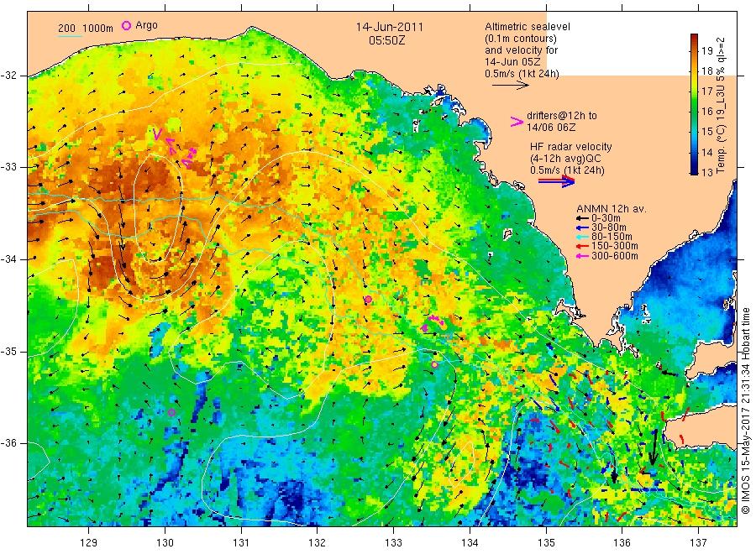This screenshot has height=554, width=756.
Task: Click the black altimetric velocity scale arrow
Action: coord(511,86)
